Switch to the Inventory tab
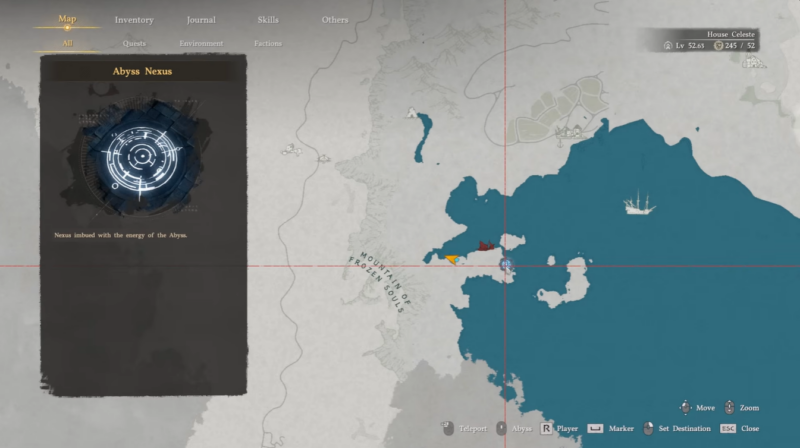Image resolution: width=800 pixels, height=448 pixels. (134, 20)
